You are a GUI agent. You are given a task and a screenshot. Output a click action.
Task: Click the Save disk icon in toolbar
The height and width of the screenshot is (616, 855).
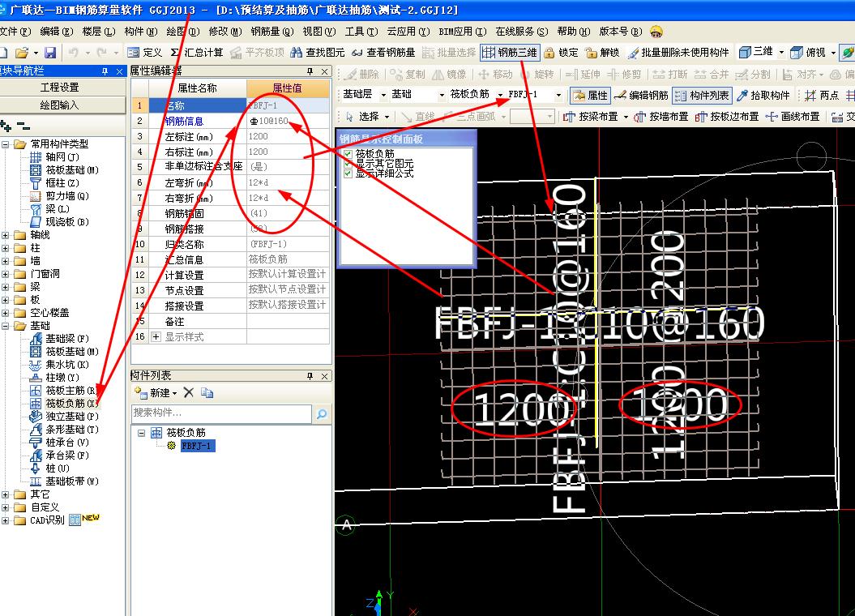(50, 53)
